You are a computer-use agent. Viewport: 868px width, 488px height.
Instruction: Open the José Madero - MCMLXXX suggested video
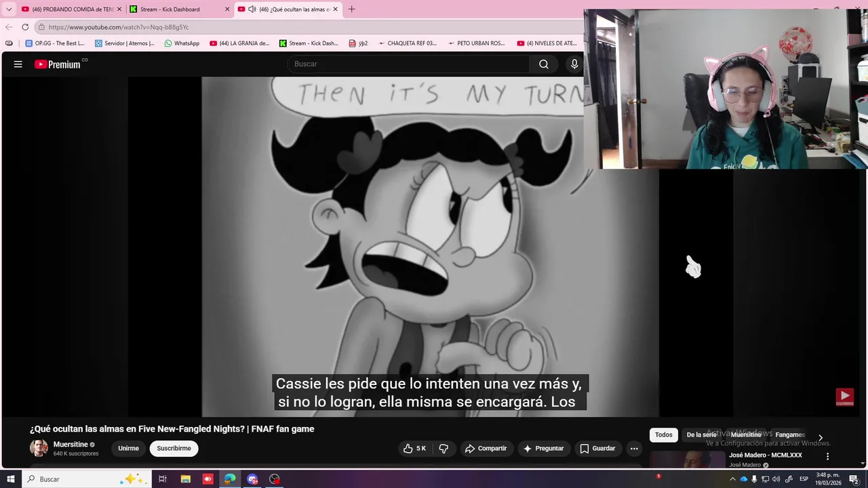pos(766,455)
